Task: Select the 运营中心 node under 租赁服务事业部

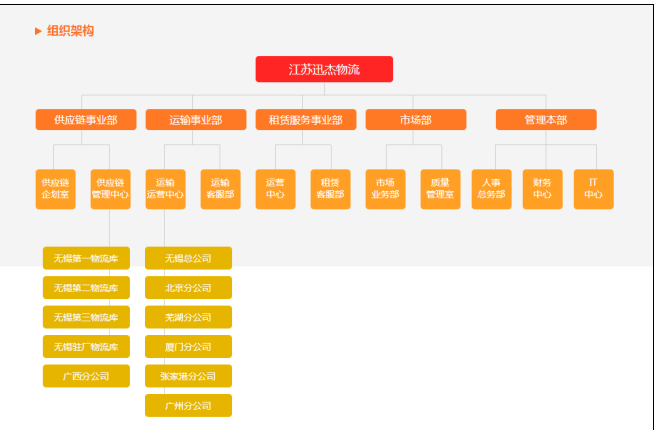Action: (275, 189)
